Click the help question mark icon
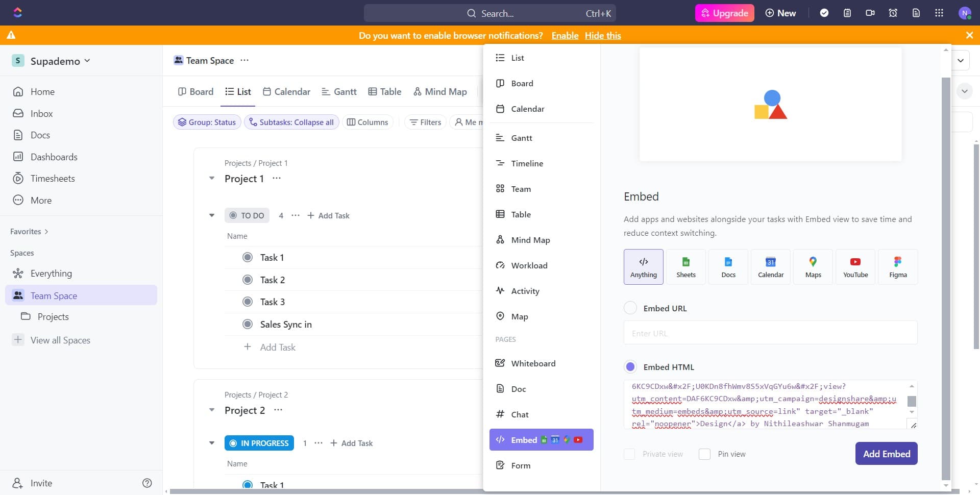Screen dimensions: 980x495 [x=146, y=483]
